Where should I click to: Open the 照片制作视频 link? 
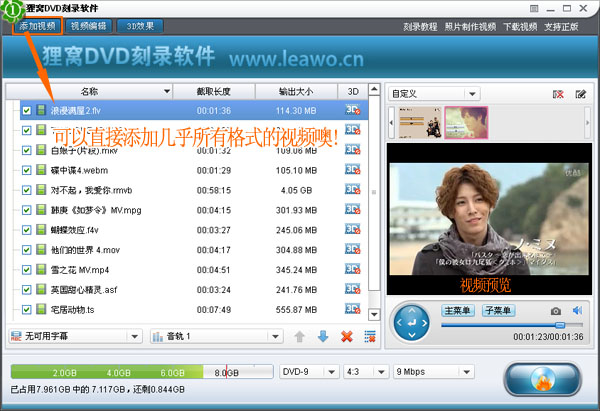470,27
